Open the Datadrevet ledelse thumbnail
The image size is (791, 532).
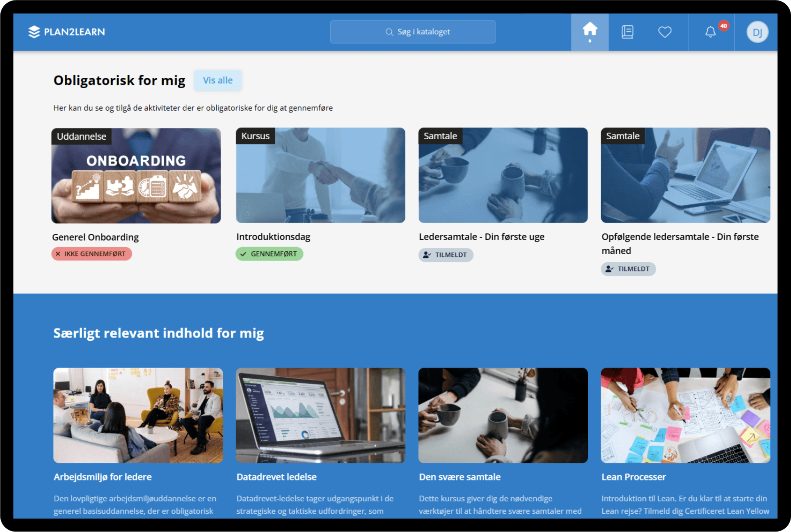click(320, 415)
